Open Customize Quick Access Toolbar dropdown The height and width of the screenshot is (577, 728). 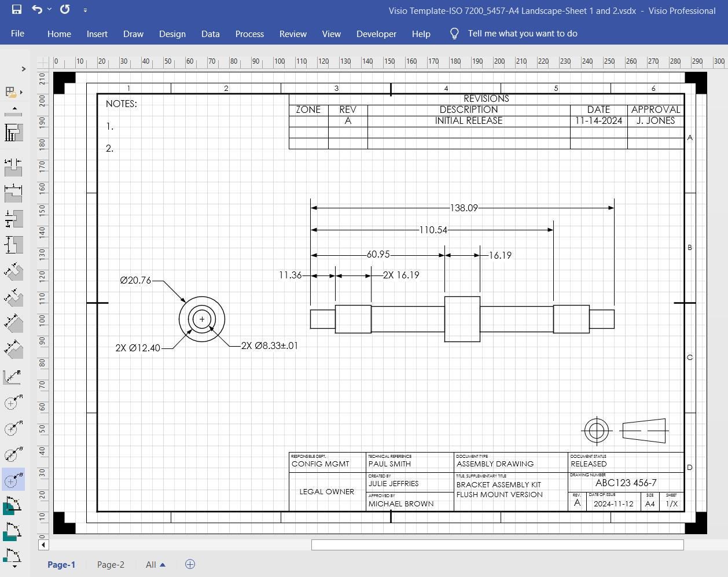coord(85,10)
